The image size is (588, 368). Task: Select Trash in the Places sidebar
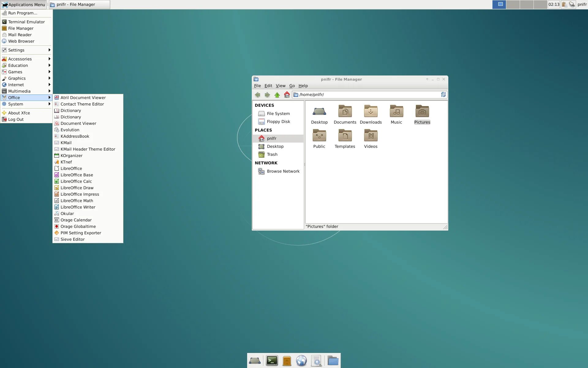point(272,155)
